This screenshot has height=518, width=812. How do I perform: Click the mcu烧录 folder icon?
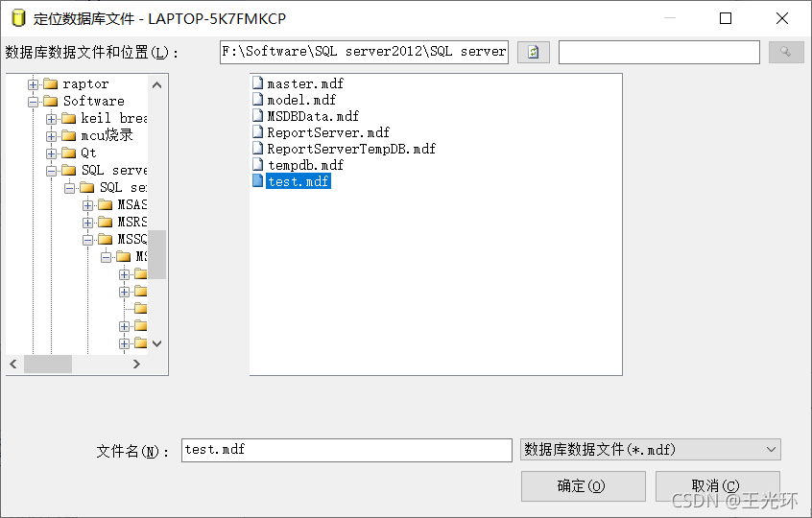click(68, 135)
